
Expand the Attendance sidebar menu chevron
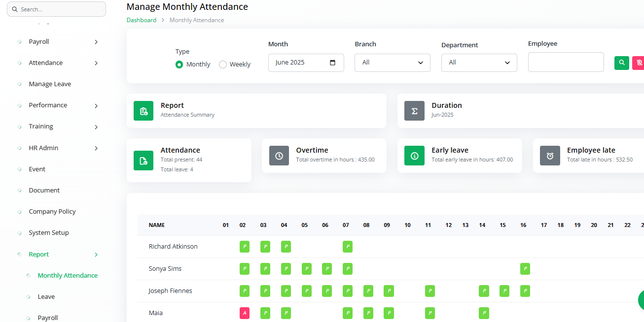pos(96,63)
